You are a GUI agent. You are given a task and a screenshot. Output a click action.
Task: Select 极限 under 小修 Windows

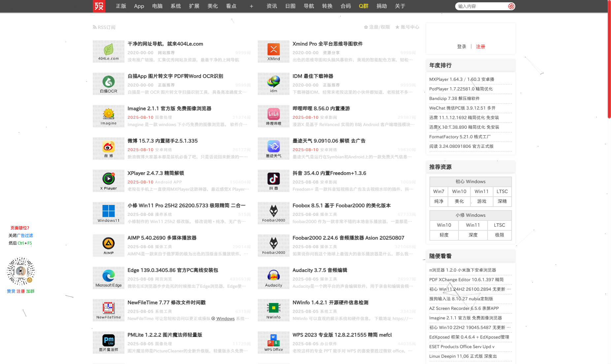499,235
